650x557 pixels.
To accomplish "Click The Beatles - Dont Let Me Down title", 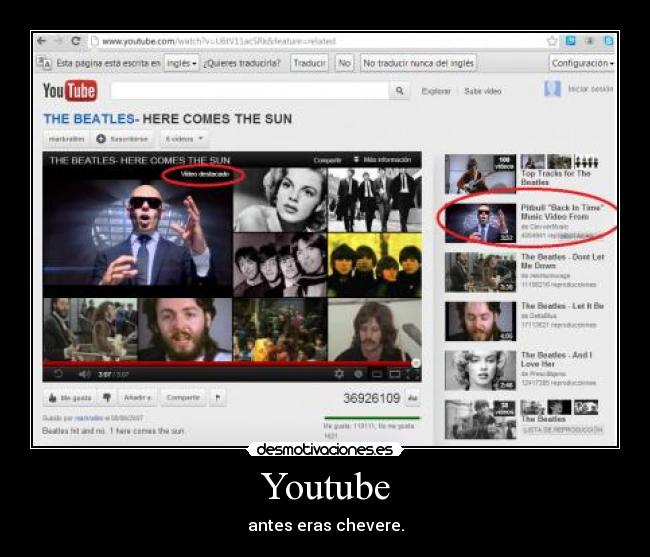I will (x=562, y=261).
